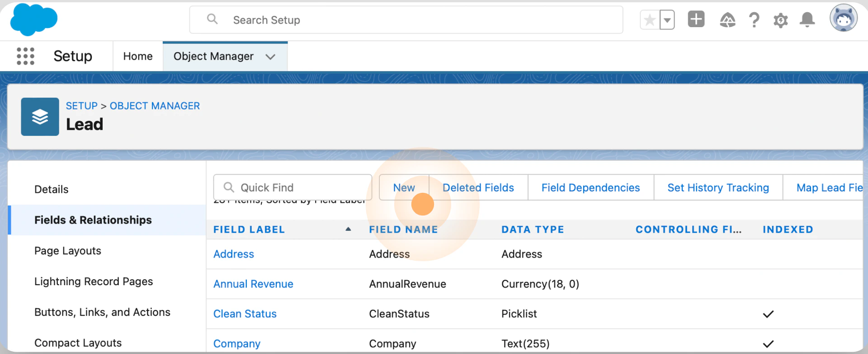
Task: Click the AnnualRevenue field name cell
Action: coord(407,284)
